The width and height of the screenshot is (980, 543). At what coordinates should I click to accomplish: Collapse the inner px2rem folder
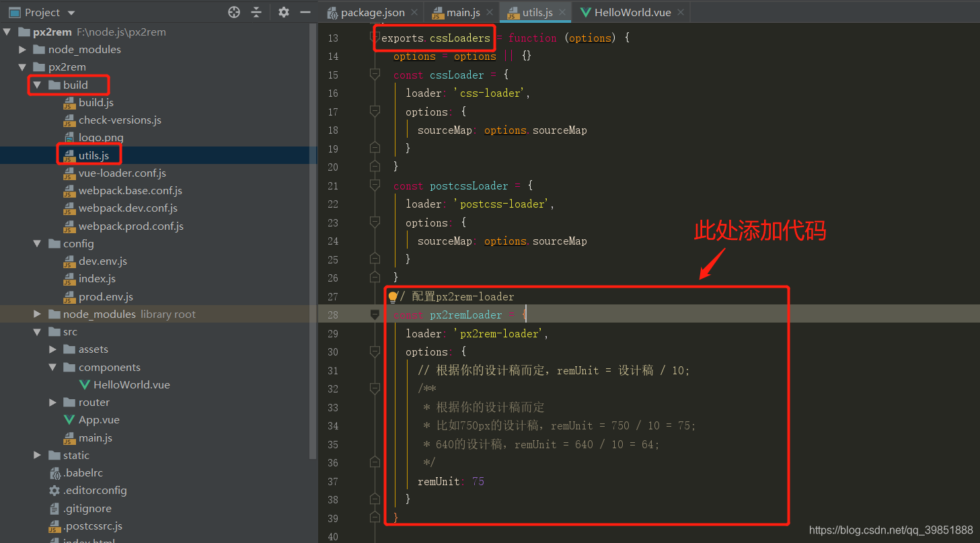(22, 67)
